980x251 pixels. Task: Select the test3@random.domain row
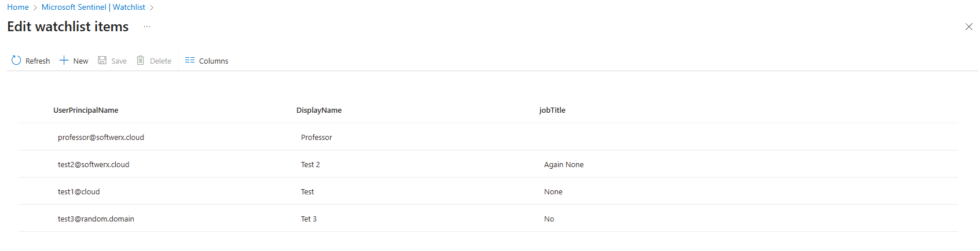[x=96, y=219]
